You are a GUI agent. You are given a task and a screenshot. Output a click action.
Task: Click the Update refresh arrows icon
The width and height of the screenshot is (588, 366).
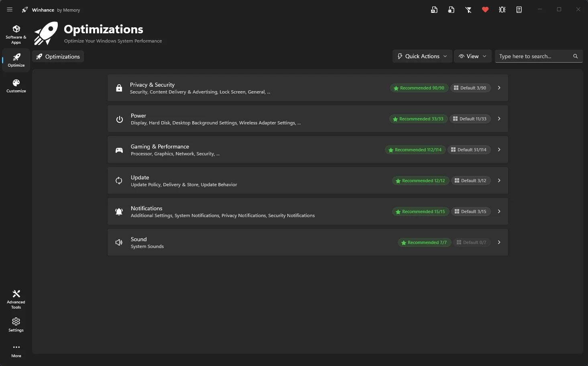(119, 181)
